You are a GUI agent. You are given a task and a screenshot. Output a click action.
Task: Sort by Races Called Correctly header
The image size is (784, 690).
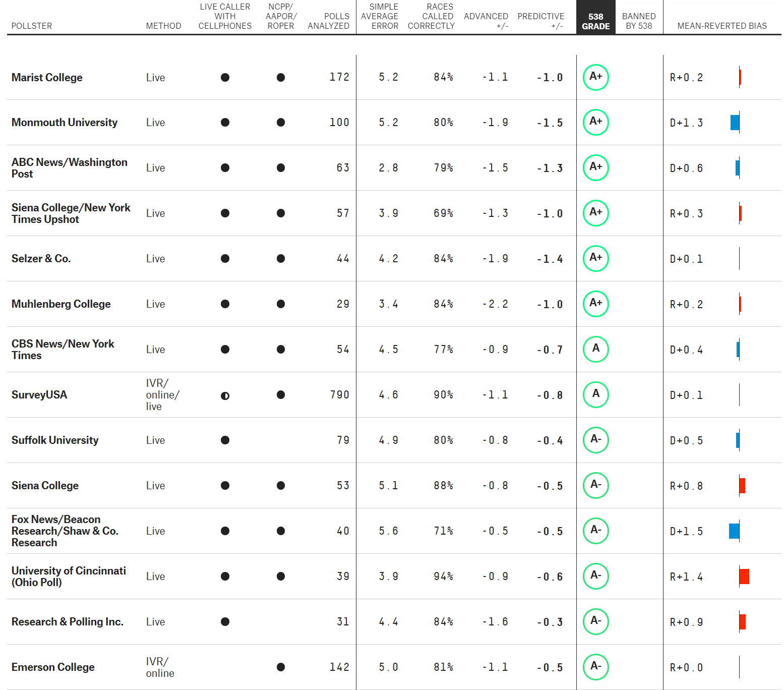click(x=431, y=16)
